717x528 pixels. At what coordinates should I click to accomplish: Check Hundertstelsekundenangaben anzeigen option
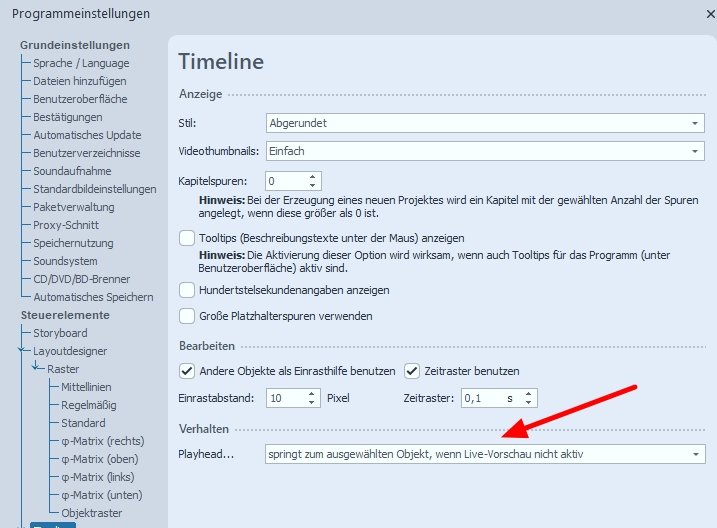[x=186, y=290]
